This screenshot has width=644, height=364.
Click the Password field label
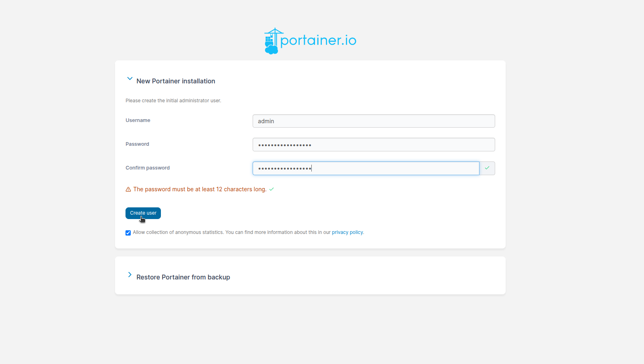click(137, 144)
